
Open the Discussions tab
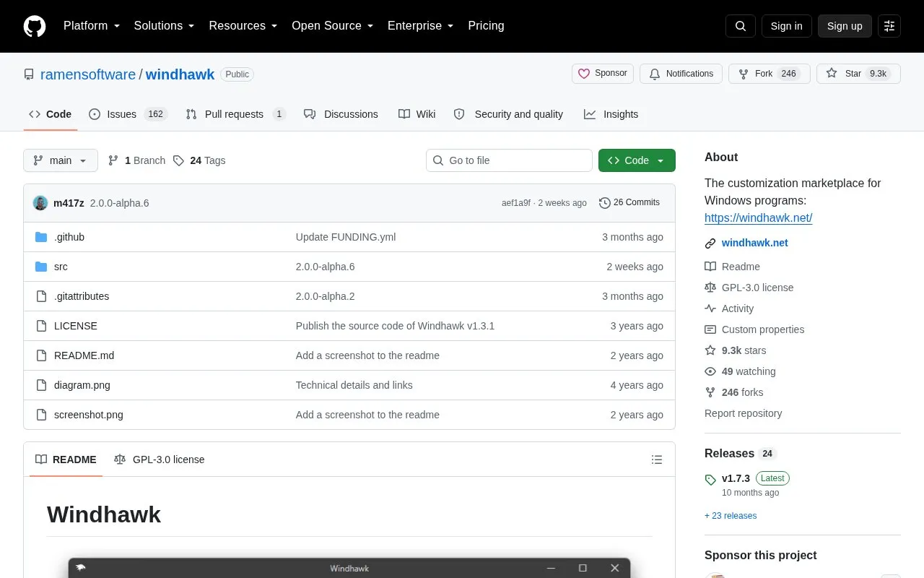click(341, 114)
